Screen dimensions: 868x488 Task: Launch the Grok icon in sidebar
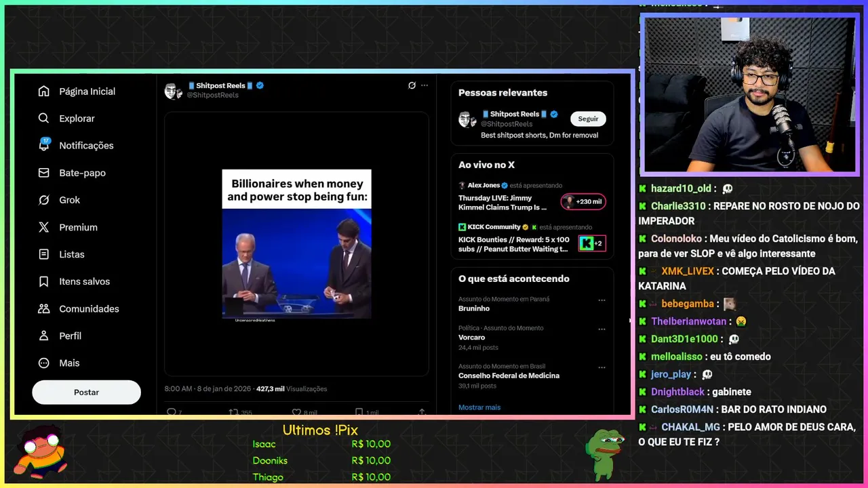(44, 200)
